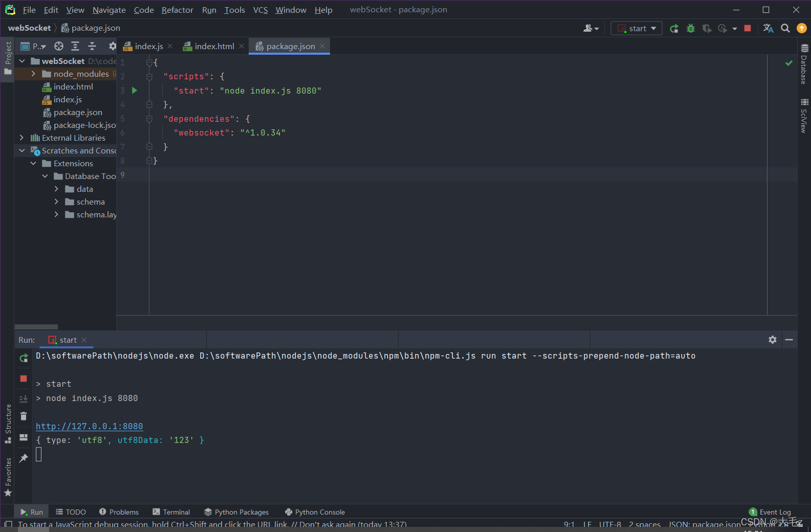Screen dimensions: 811x532
Task: Click Collapse All in Project panel
Action: 92,46
